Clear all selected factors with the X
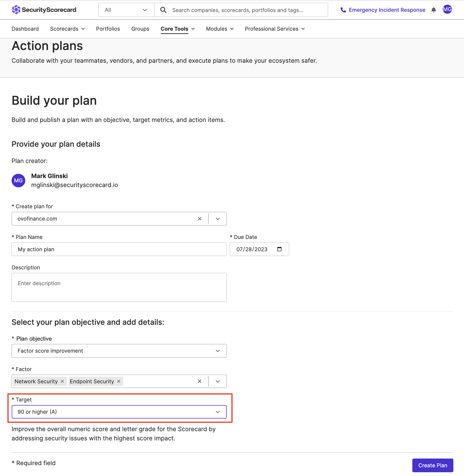This screenshot has height=476, width=464. coord(200,381)
